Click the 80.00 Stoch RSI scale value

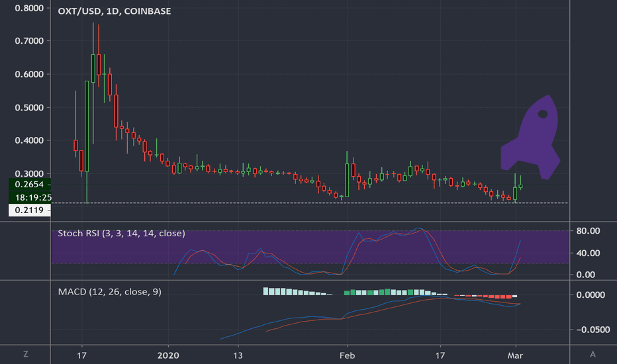(588, 230)
